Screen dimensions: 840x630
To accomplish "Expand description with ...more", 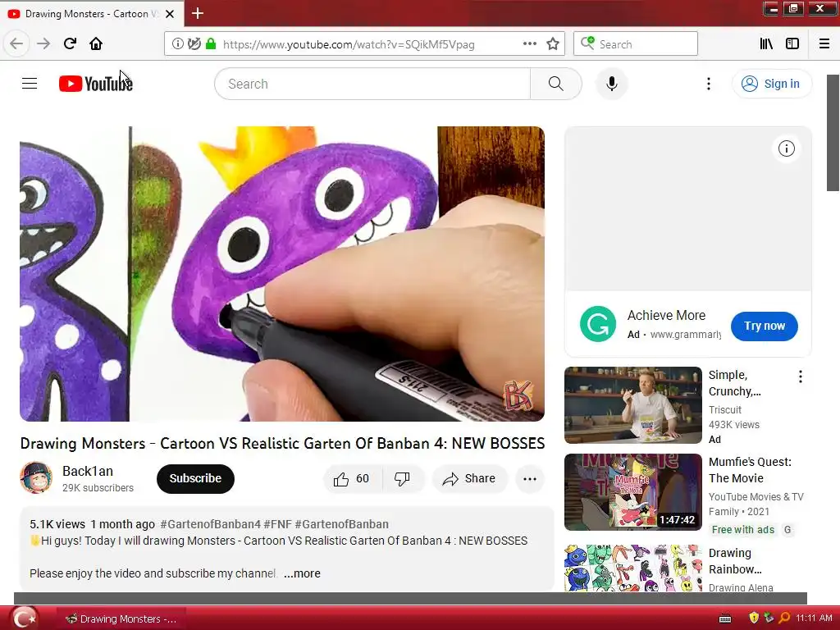I will (302, 573).
